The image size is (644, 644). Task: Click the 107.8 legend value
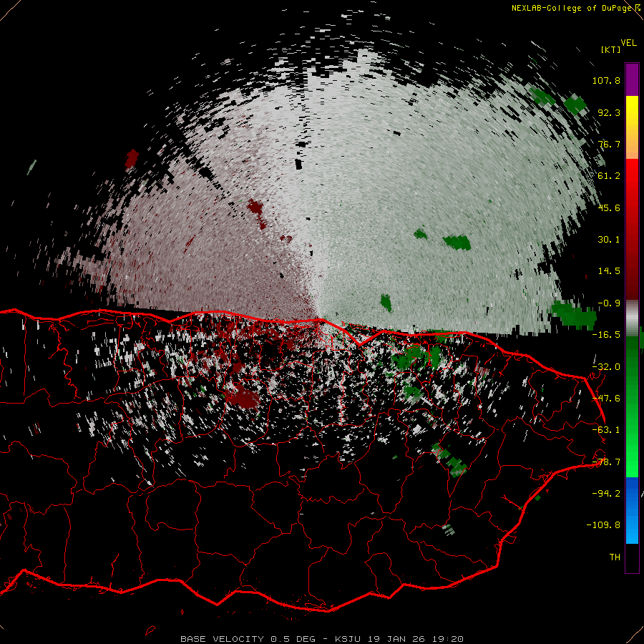pyautogui.click(x=606, y=80)
